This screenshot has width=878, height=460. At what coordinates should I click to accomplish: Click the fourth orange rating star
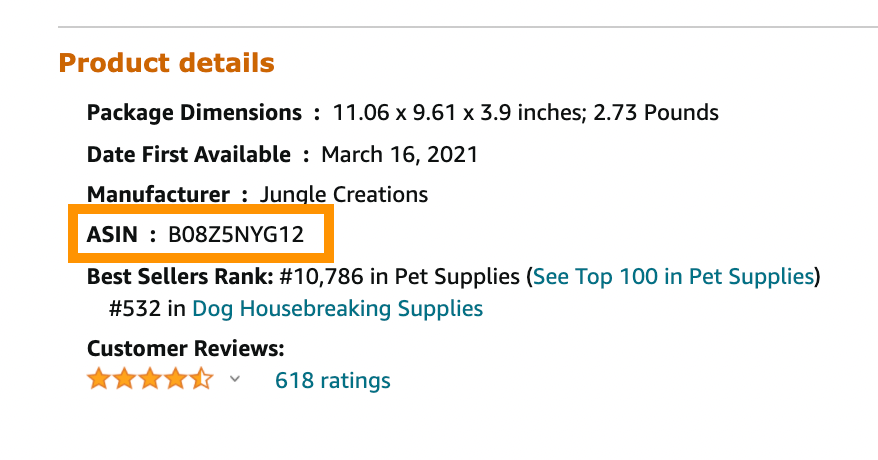pyautogui.click(x=176, y=379)
